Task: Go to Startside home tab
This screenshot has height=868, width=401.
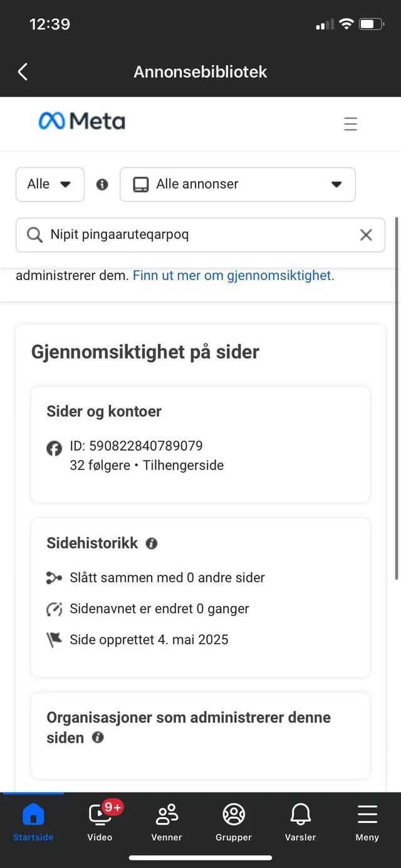Action: 33,821
